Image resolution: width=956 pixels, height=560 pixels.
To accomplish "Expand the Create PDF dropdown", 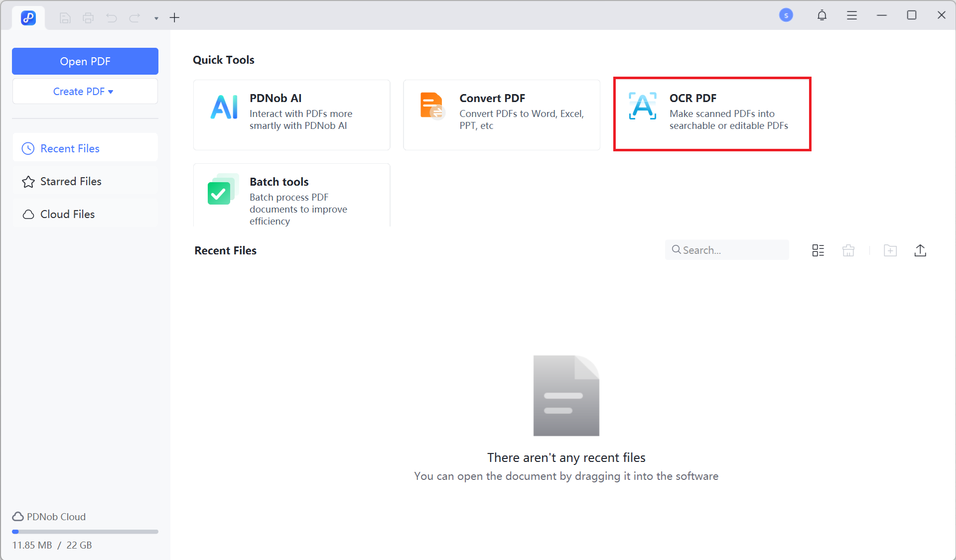I will coord(85,92).
